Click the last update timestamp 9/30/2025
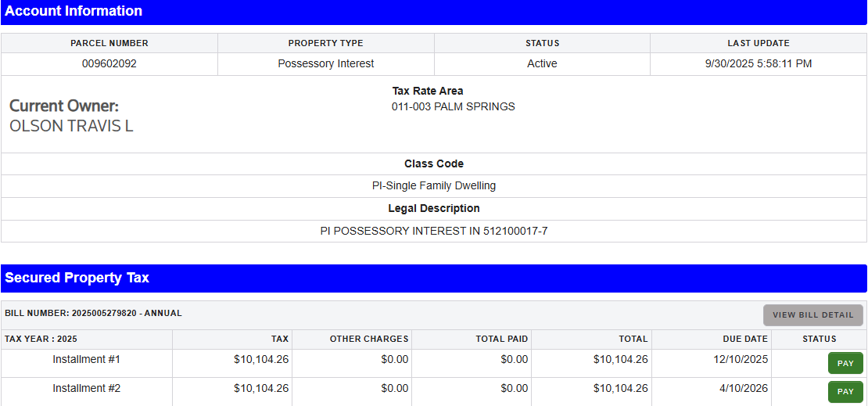 tap(758, 64)
